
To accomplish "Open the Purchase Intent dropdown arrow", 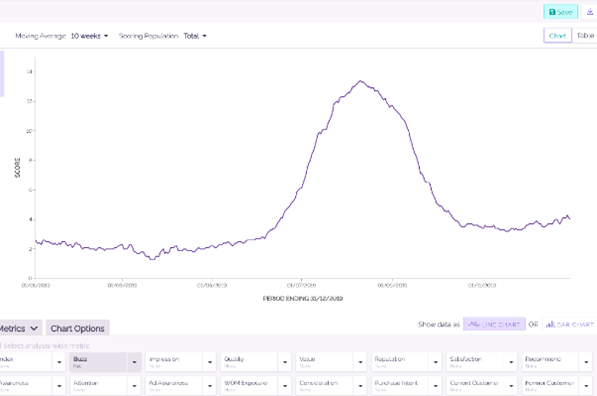I will [x=436, y=386].
